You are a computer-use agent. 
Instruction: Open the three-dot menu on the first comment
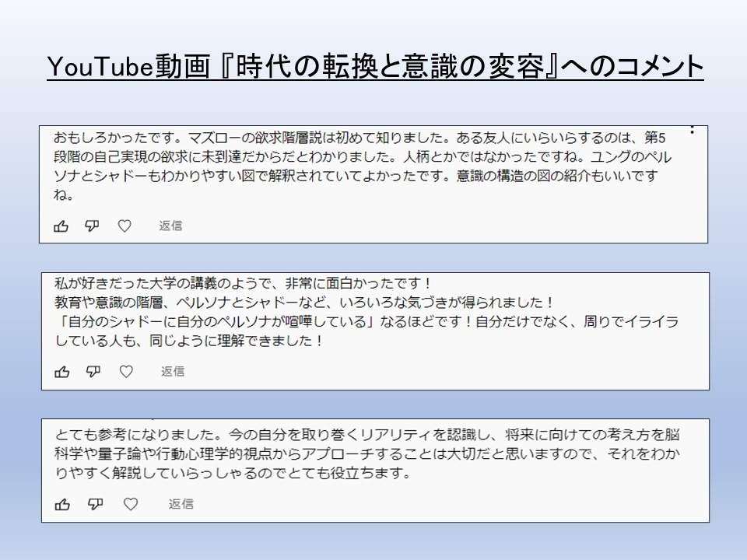tap(692, 130)
